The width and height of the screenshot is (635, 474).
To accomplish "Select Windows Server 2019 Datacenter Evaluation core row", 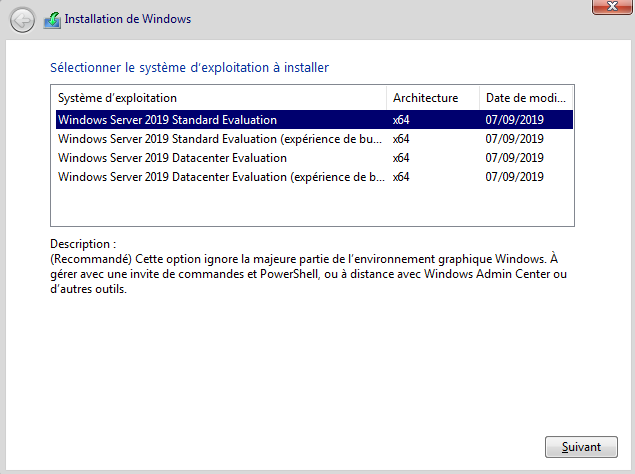I will click(x=172, y=158).
